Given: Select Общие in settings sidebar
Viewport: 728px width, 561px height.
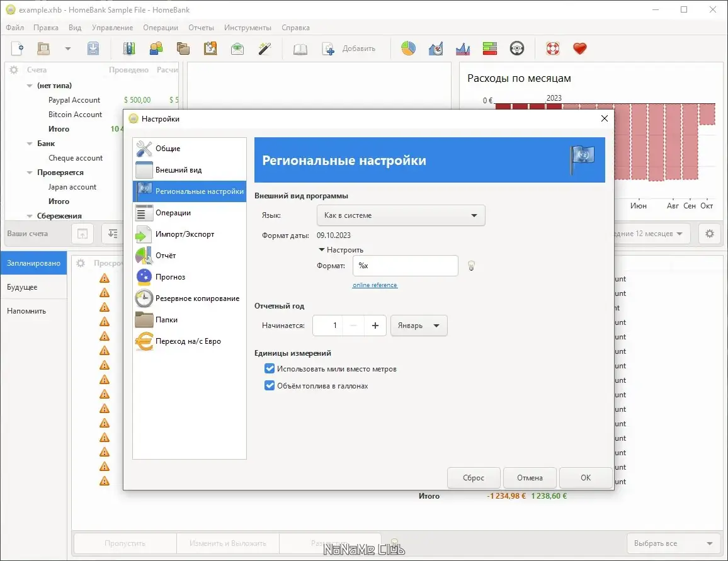Looking at the screenshot, I should [x=190, y=149].
